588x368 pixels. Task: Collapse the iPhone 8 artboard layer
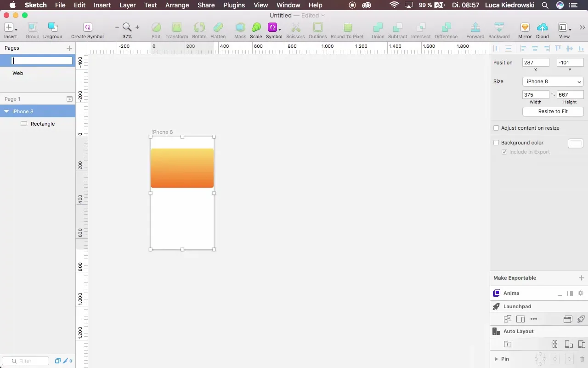pos(6,111)
